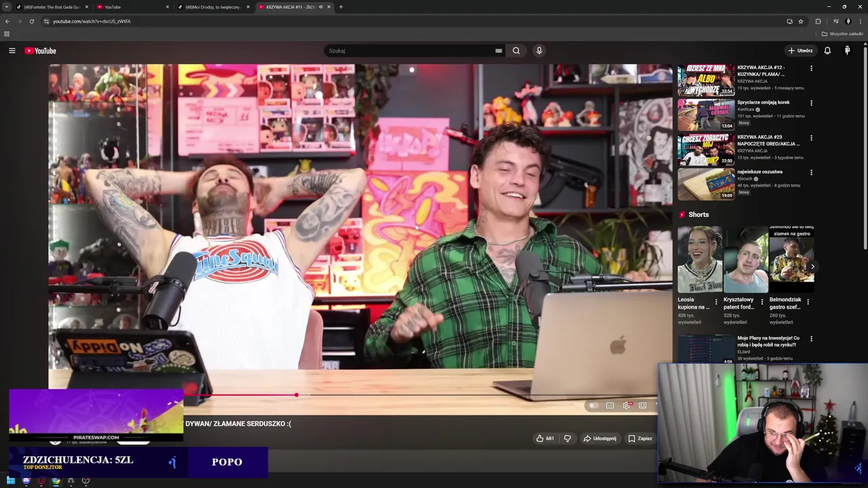
Task: Open options for Kryształowy patent short
Action: click(x=762, y=302)
